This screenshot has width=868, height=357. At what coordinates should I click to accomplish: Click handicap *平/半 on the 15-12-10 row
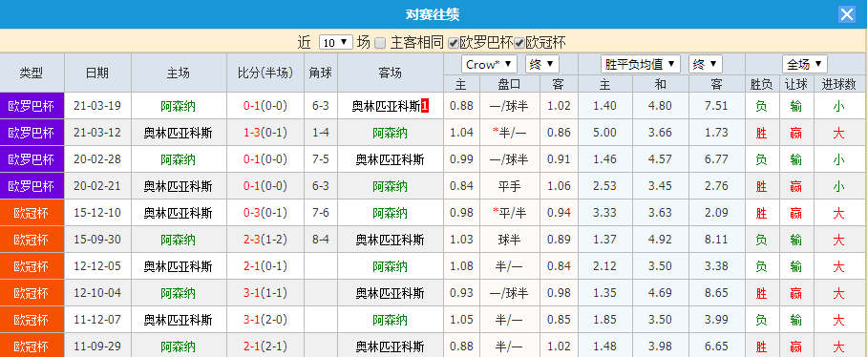(x=509, y=213)
